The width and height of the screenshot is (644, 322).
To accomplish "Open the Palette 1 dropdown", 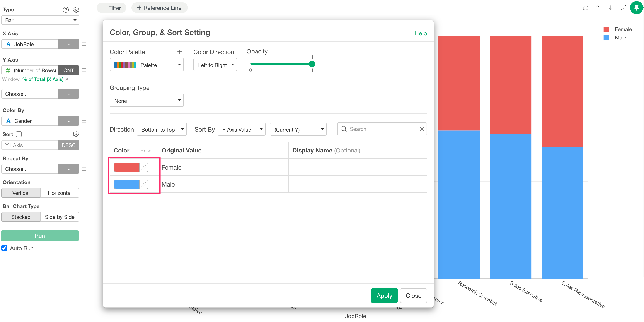I will (x=147, y=65).
